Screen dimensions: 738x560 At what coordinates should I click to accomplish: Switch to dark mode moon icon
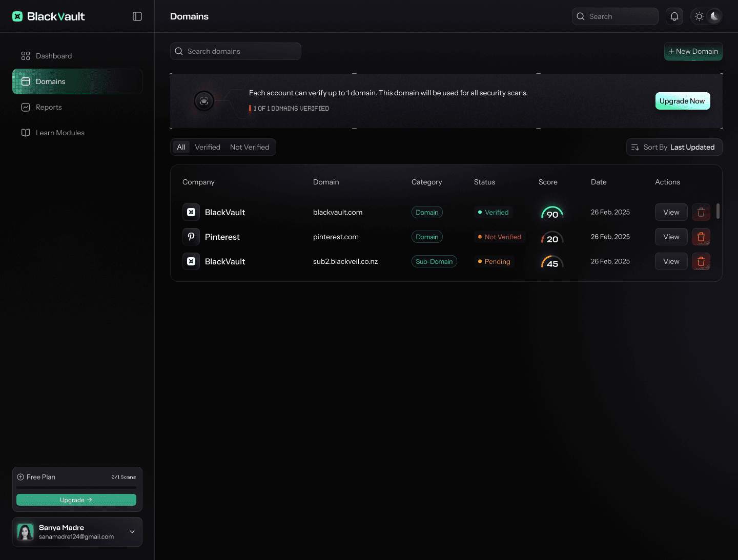pyautogui.click(x=714, y=16)
